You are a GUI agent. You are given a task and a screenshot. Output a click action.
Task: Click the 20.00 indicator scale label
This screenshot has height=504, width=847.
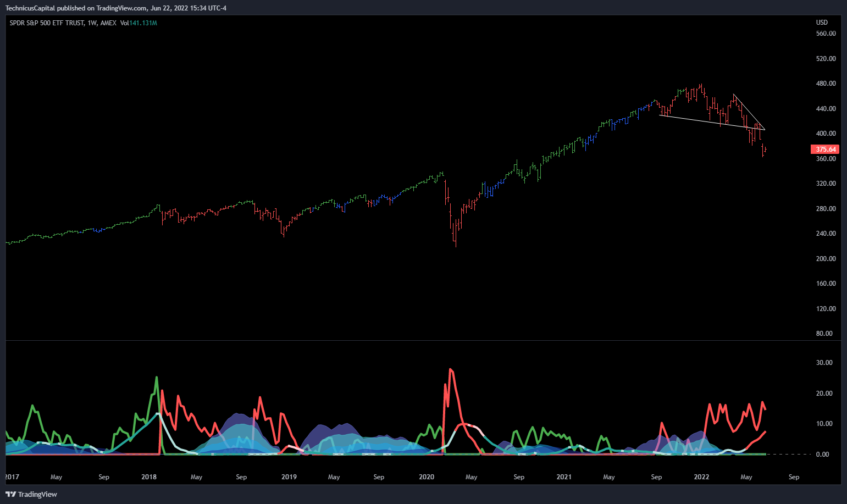click(x=824, y=394)
